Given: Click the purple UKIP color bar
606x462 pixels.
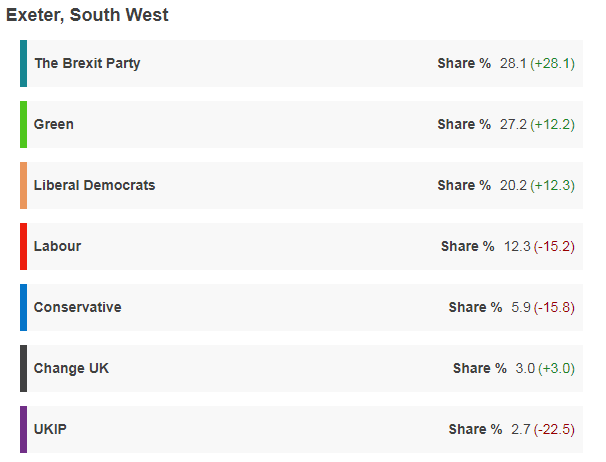Looking at the screenshot, I should pos(23,429).
